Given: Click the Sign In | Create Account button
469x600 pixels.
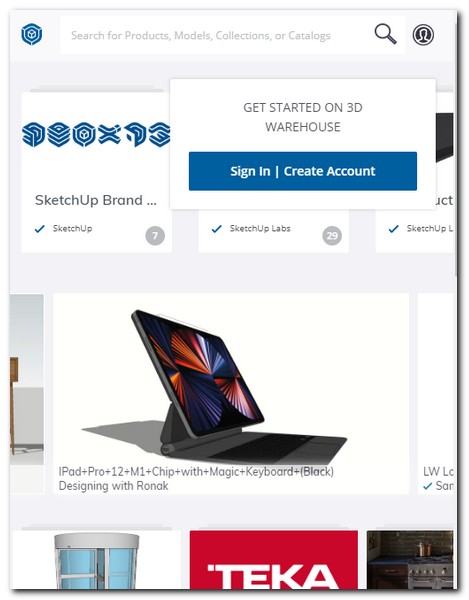Looking at the screenshot, I should pos(303,171).
